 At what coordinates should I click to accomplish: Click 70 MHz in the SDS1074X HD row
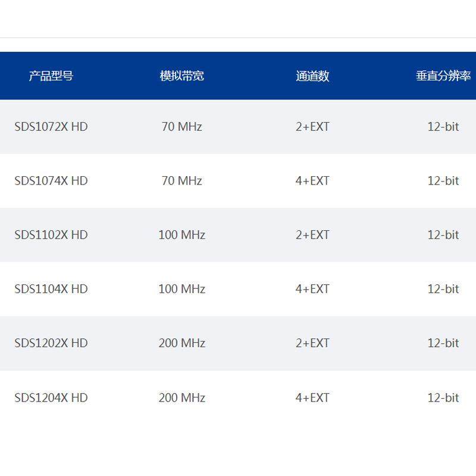[x=182, y=181]
